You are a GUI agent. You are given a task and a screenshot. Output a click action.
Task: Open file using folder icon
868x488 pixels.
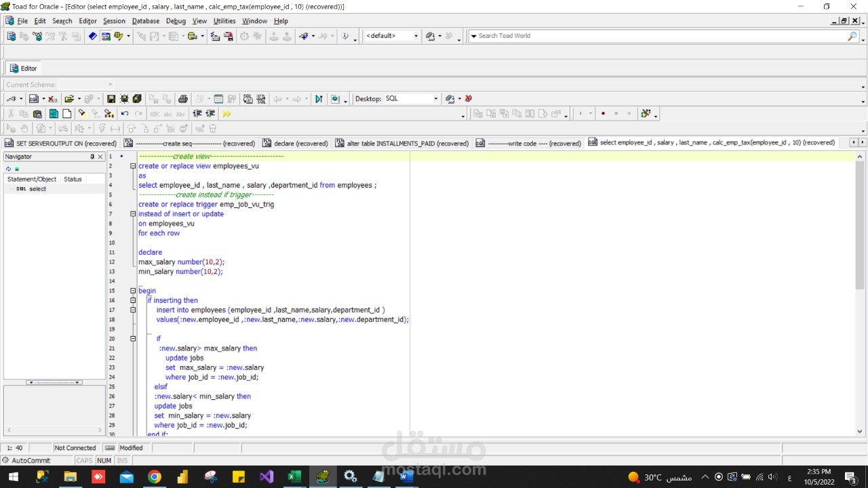[68, 99]
